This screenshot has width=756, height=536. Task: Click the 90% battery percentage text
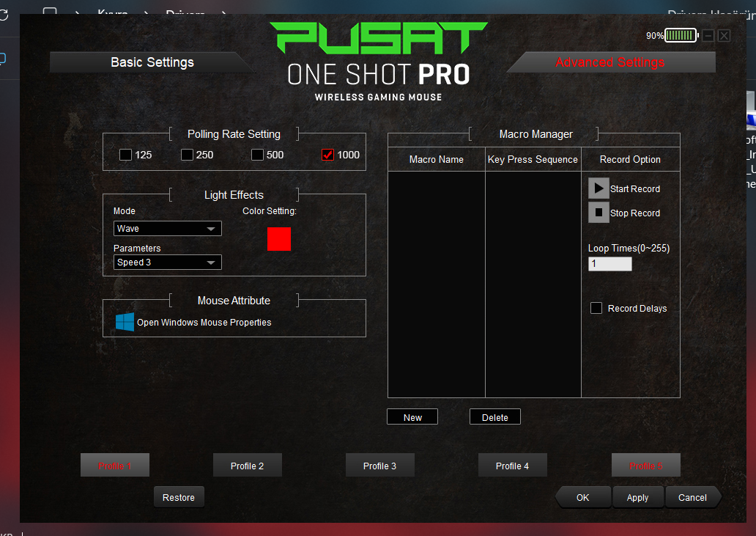pyautogui.click(x=655, y=36)
